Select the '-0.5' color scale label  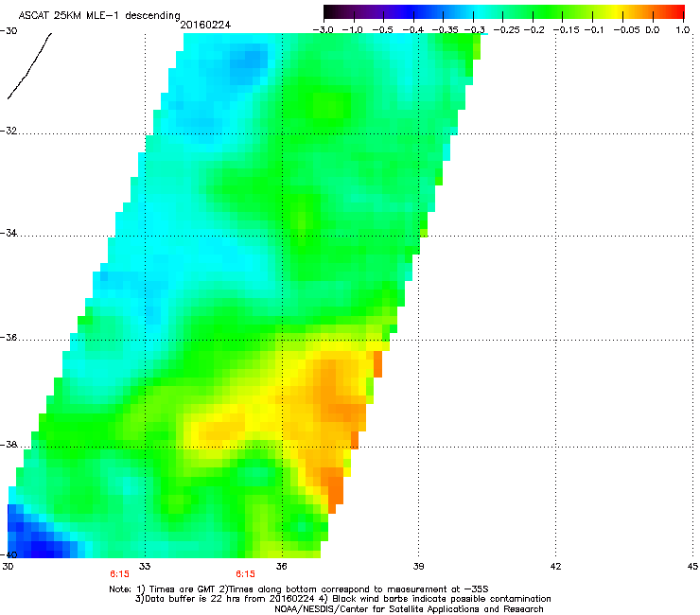coord(382,30)
